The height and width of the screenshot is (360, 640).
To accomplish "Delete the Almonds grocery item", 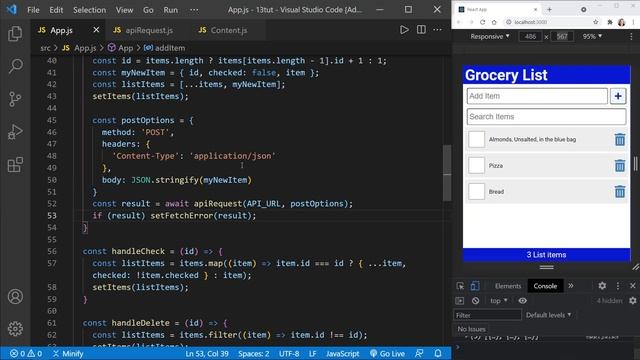I will 620,140.
